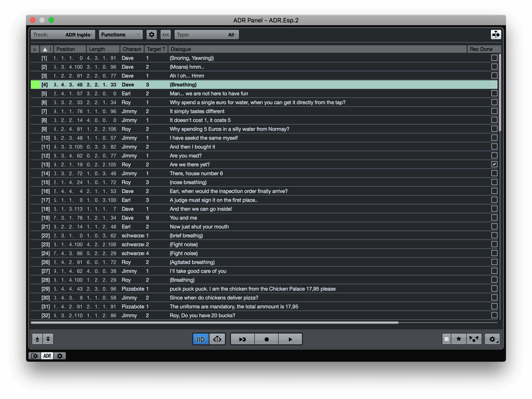Click the panel layout icon top right
The width and height of the screenshot is (532, 399).
click(496, 35)
